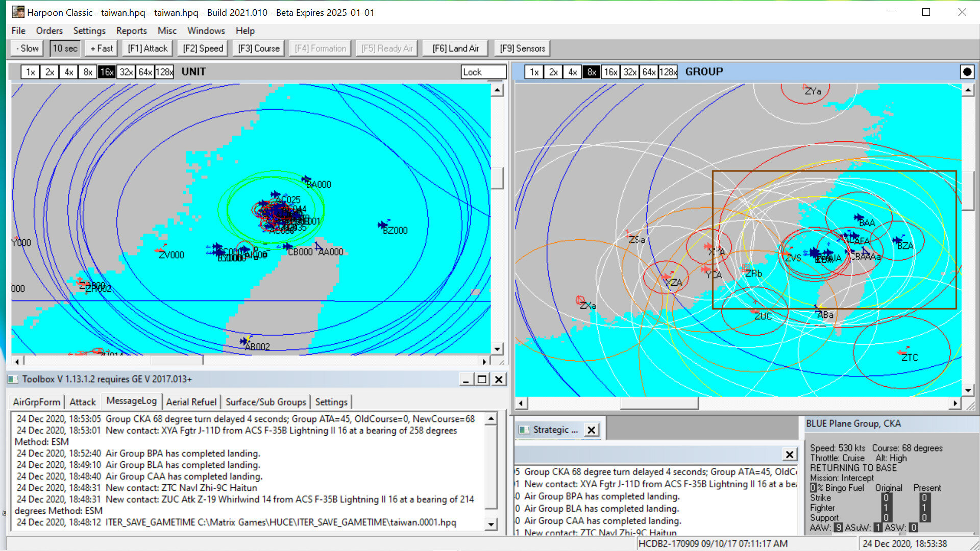Set UNIT map zoom to 32x

tap(126, 72)
